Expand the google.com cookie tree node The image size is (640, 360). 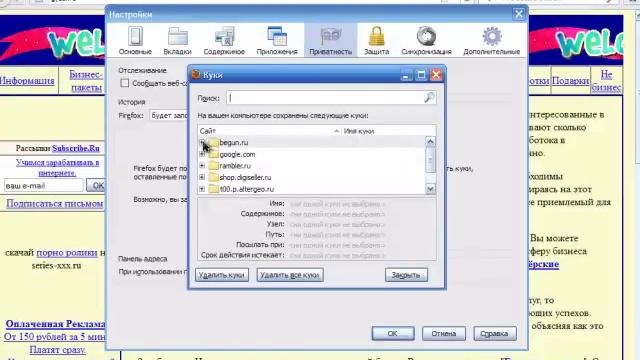(202, 154)
